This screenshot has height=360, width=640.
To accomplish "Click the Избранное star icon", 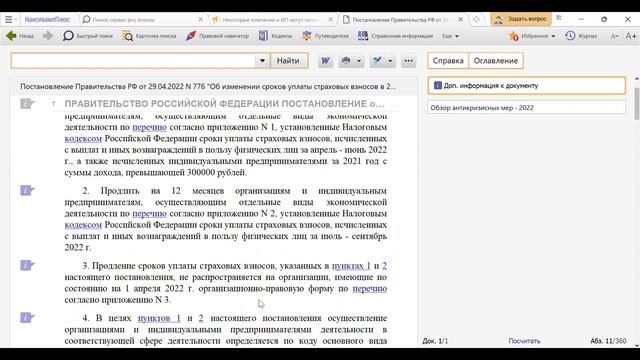I will (513, 36).
